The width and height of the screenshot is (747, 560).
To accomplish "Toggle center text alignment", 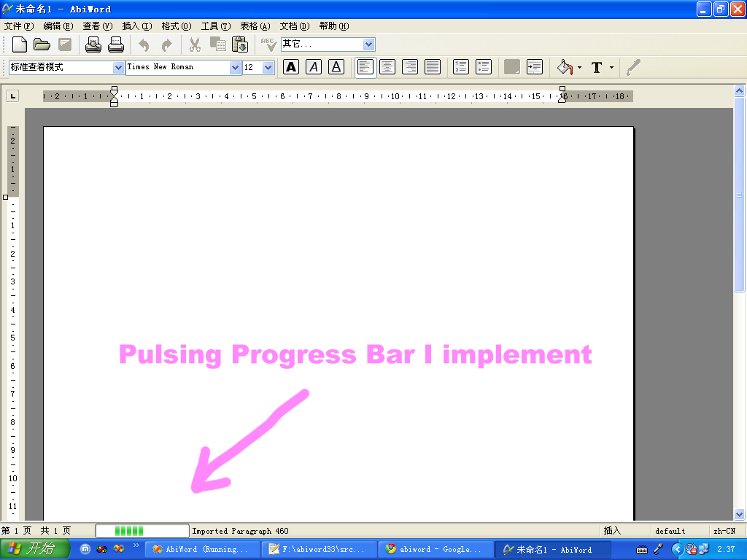I will (387, 67).
